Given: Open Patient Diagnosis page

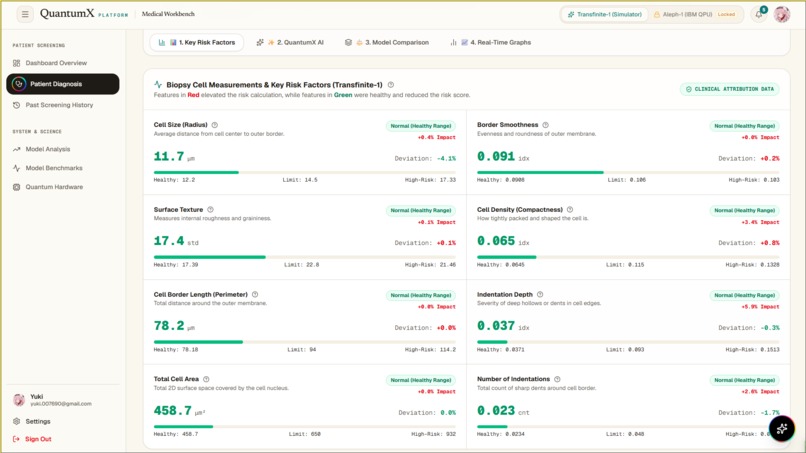Looking at the screenshot, I should click(63, 84).
